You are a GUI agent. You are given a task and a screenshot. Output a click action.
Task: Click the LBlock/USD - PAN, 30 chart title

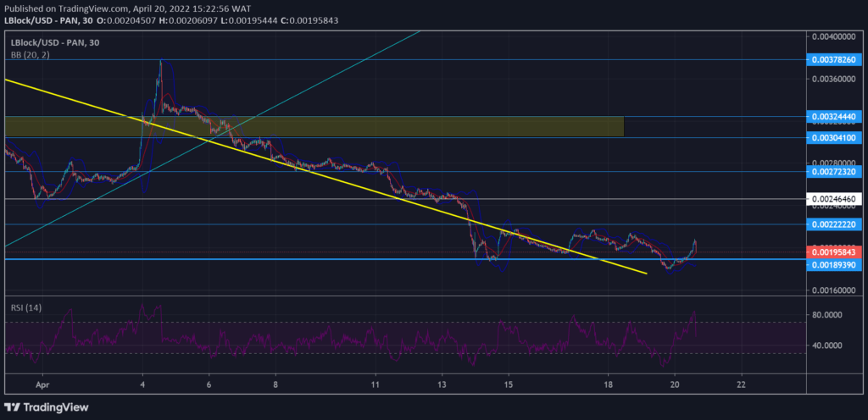[x=55, y=42]
